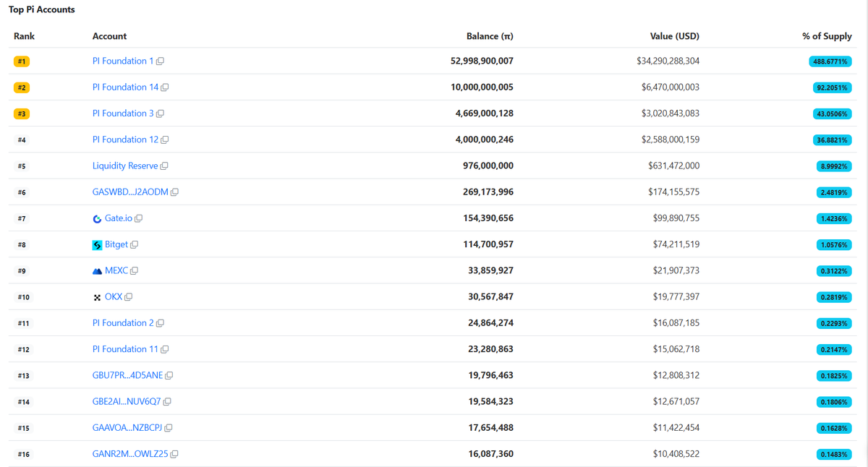Image resolution: width=868 pixels, height=467 pixels.
Task: Select balance value 976,000,000
Action: [x=488, y=166]
